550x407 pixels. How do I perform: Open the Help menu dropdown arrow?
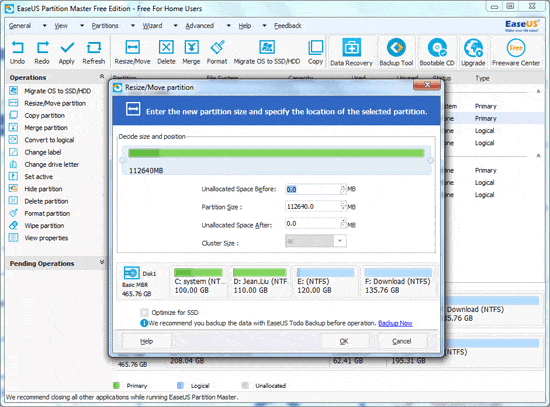pyautogui.click(x=264, y=26)
